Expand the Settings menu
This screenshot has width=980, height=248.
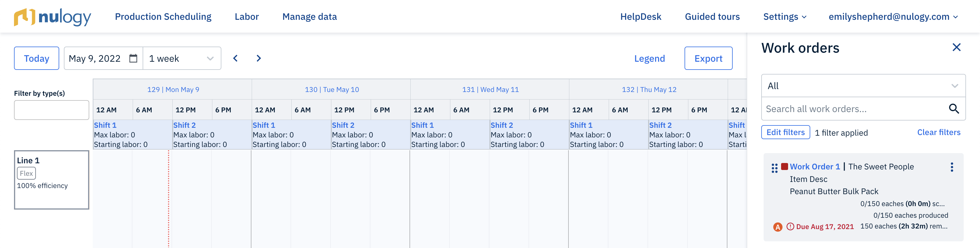click(785, 17)
